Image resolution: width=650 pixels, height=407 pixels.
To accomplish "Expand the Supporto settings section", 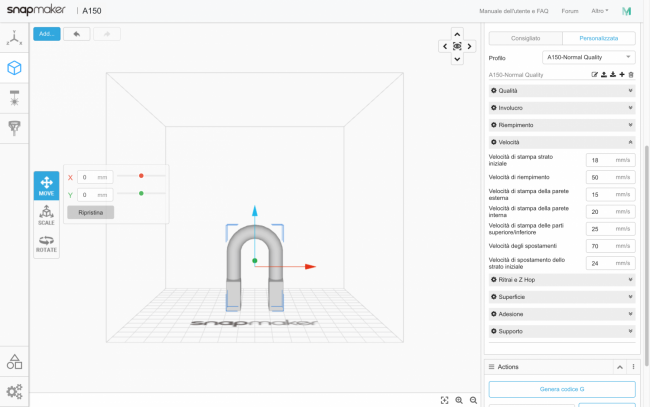I will [561, 331].
